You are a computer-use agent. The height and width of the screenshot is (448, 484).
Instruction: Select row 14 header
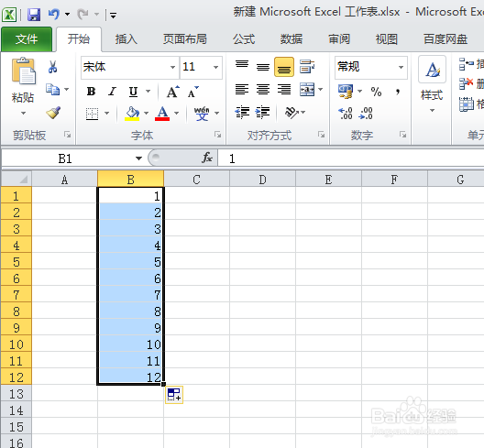point(16,410)
